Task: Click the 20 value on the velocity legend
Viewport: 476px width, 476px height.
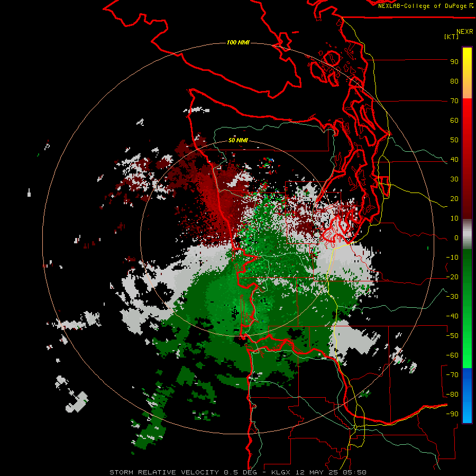Action: click(454, 199)
